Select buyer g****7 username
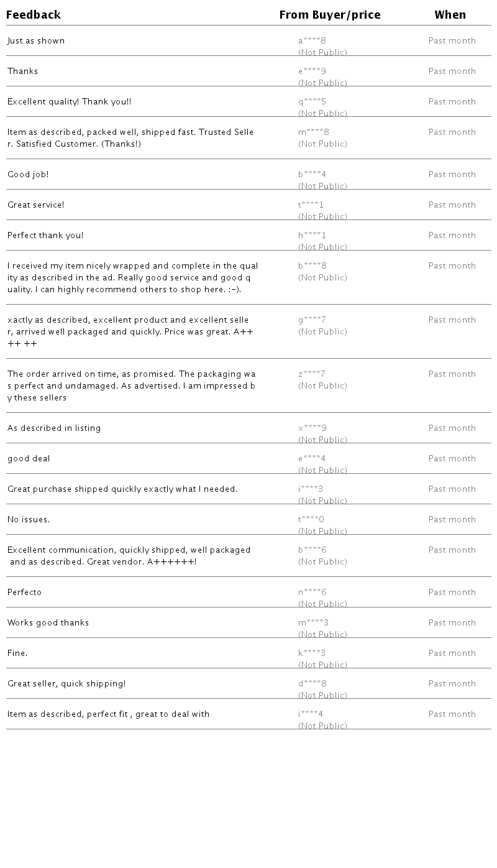Image resolution: width=497 pixels, height=868 pixels. click(312, 320)
